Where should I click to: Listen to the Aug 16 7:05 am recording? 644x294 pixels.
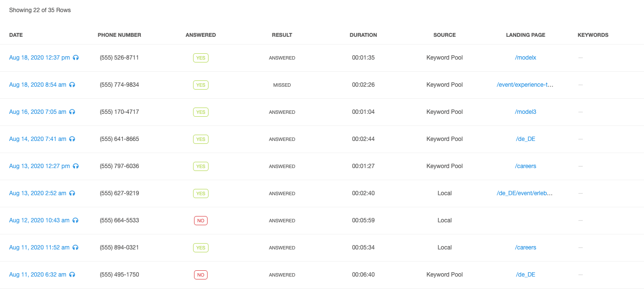(x=72, y=112)
